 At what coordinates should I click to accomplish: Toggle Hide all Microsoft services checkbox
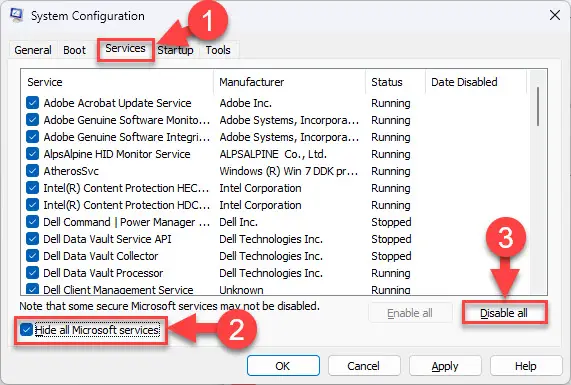point(26,330)
